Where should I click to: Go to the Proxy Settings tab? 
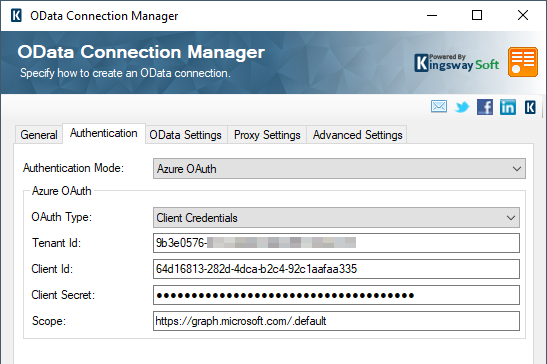pos(267,135)
